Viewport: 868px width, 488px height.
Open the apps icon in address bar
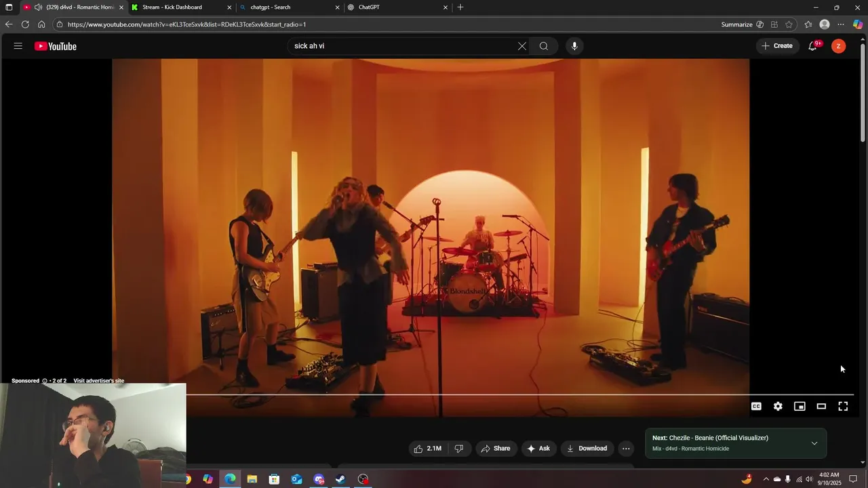774,24
